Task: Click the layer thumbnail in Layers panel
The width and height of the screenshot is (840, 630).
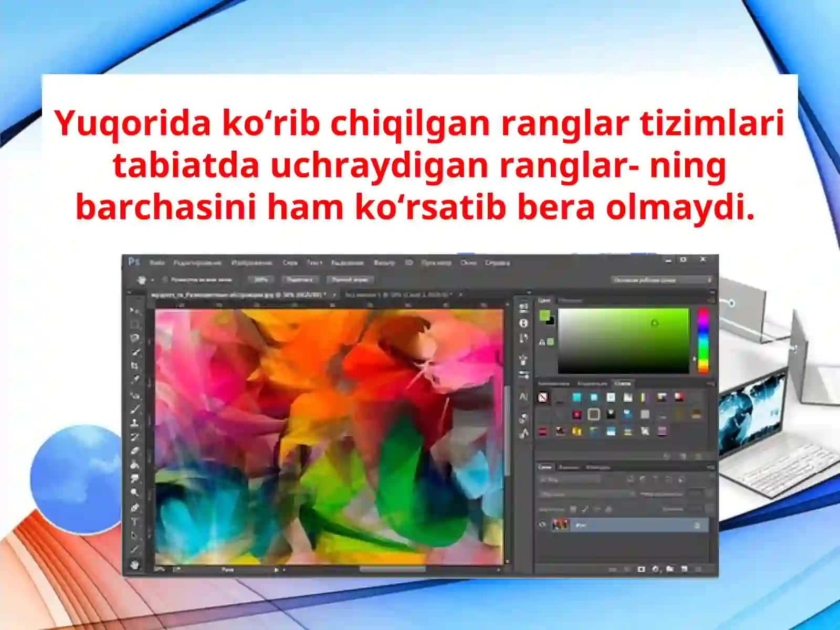Action: pyautogui.click(x=561, y=524)
